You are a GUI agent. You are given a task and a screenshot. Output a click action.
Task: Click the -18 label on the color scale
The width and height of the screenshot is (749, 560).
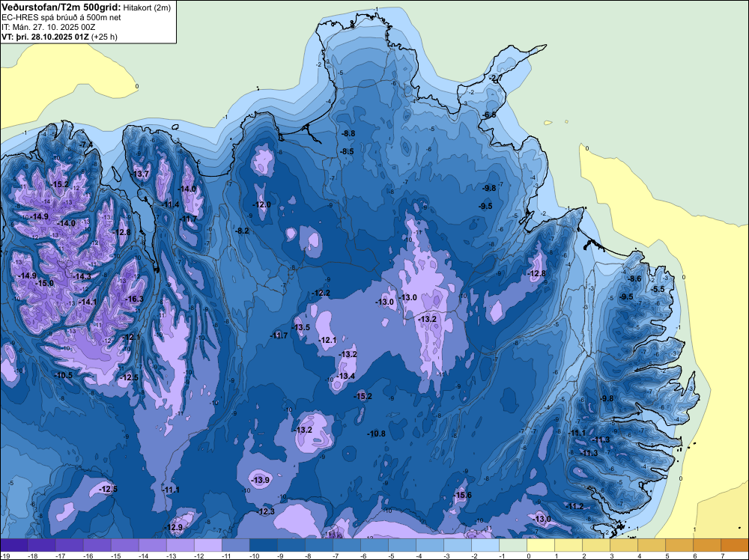click(33, 556)
